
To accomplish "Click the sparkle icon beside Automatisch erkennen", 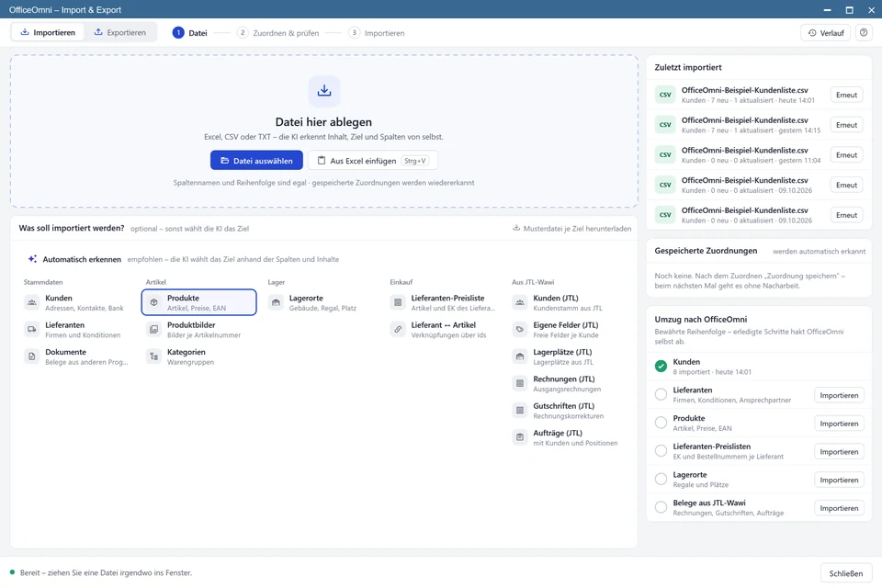I will [32, 259].
